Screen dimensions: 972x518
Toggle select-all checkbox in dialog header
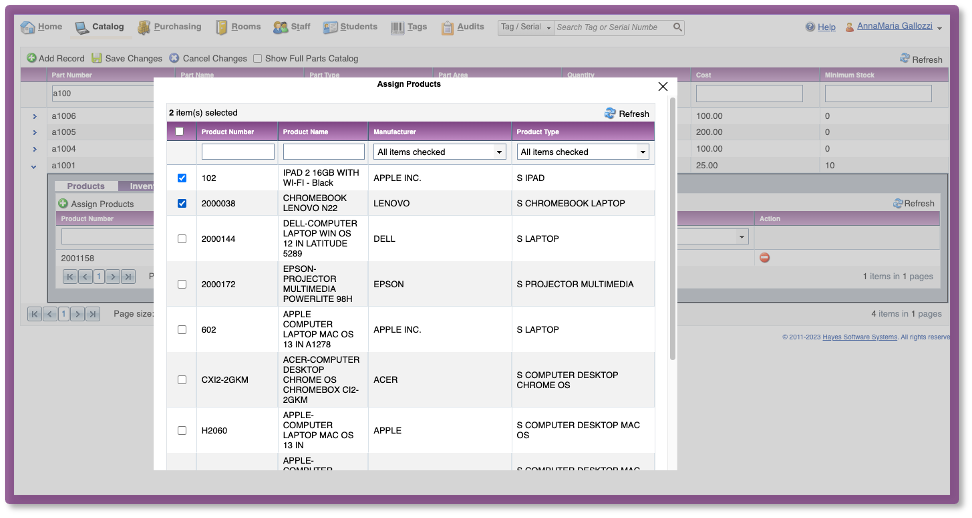coord(180,131)
